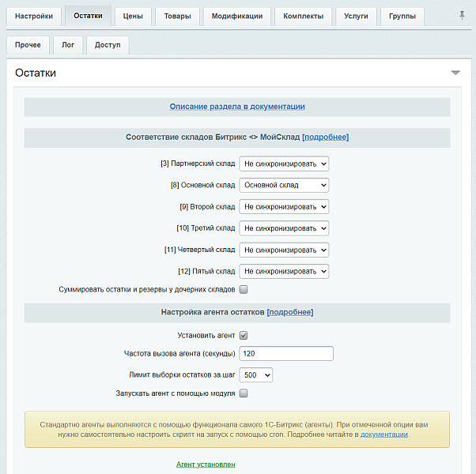
Task: Click the документации link in the notice
Action: coord(384,434)
